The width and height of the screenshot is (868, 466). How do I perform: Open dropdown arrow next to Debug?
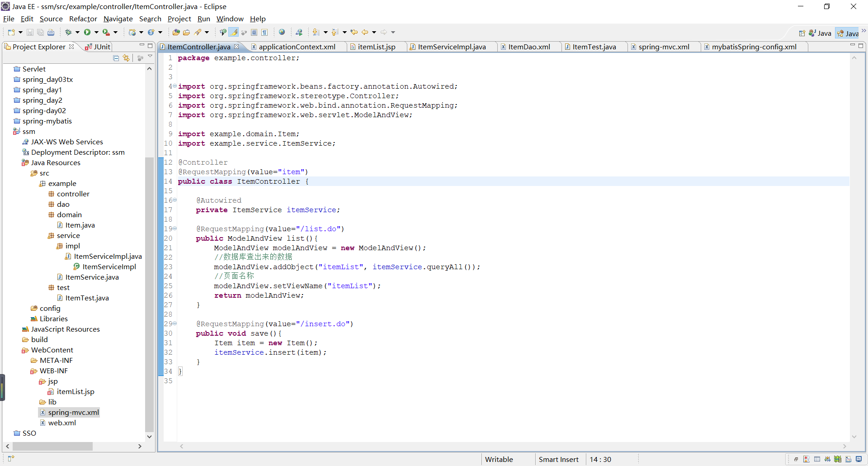tap(77, 32)
